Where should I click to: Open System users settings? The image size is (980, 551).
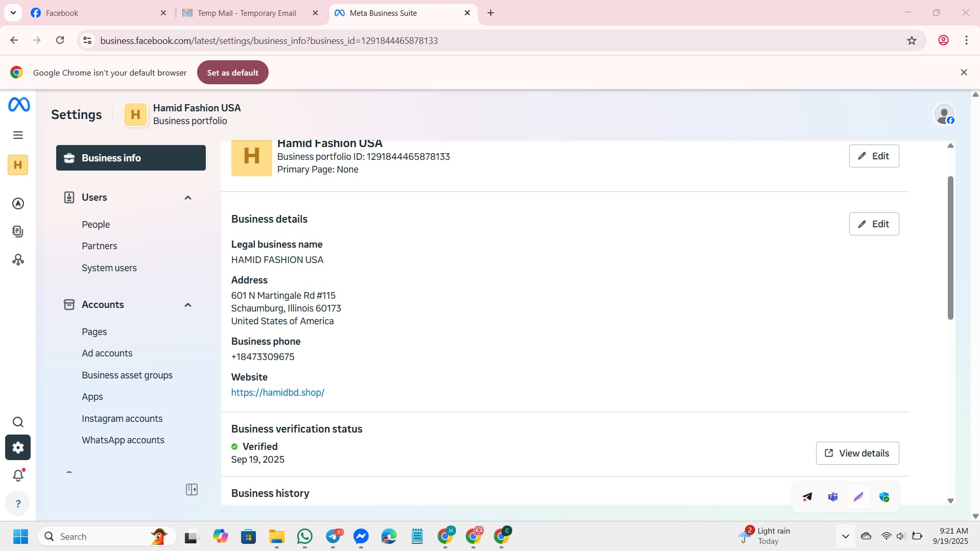(109, 268)
